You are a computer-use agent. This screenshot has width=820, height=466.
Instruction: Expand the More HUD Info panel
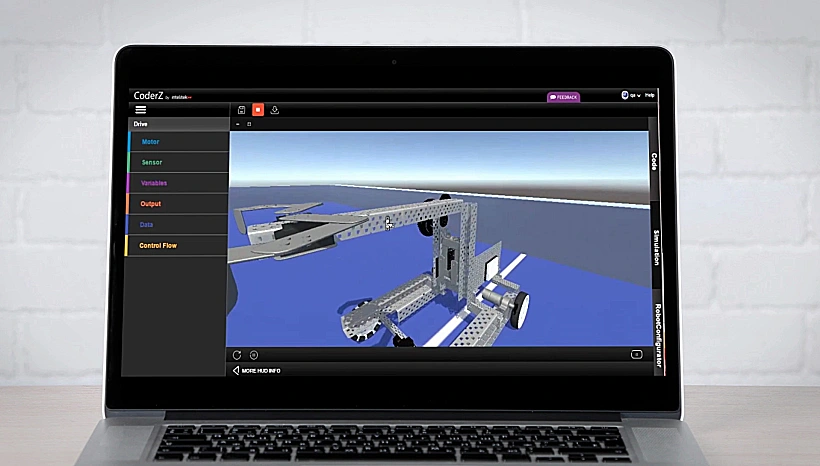(x=256, y=371)
